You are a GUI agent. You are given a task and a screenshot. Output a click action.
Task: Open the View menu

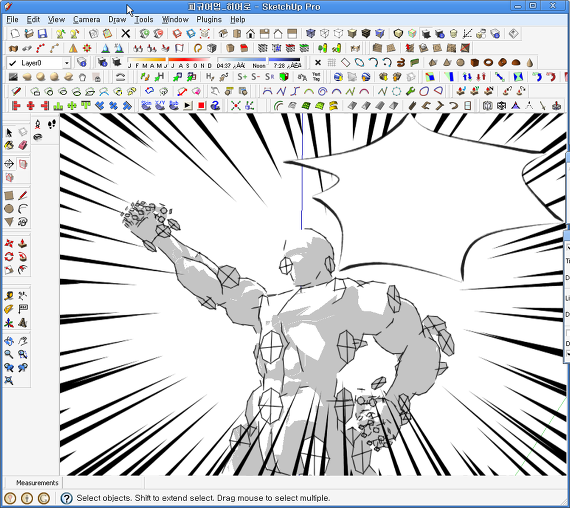[x=56, y=20]
